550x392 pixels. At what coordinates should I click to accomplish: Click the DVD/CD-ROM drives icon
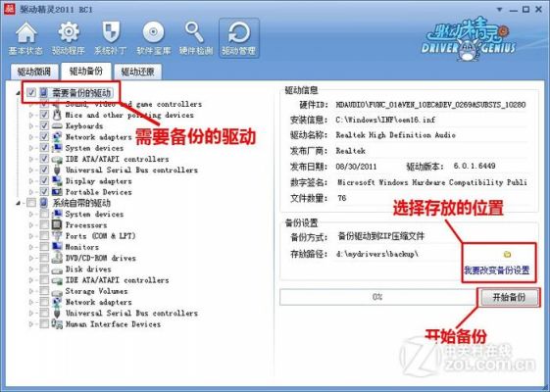(x=57, y=258)
